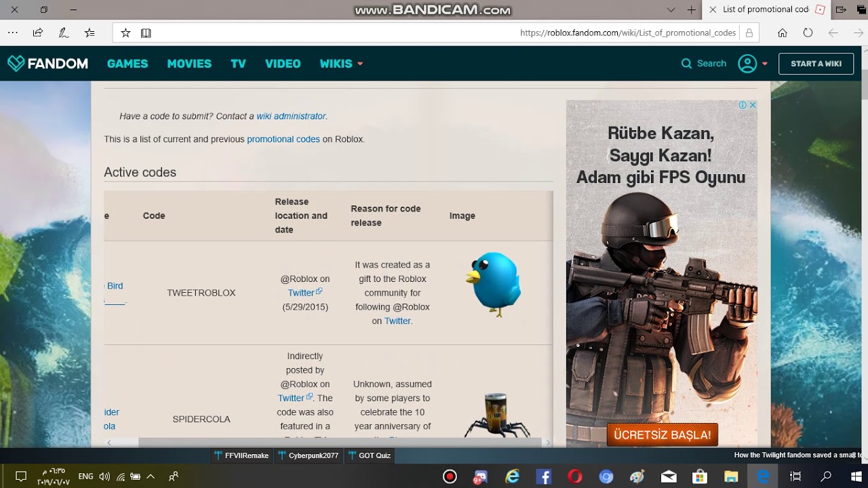Click the site lock security icon
Screen dimensions: 868x488
[749, 33]
